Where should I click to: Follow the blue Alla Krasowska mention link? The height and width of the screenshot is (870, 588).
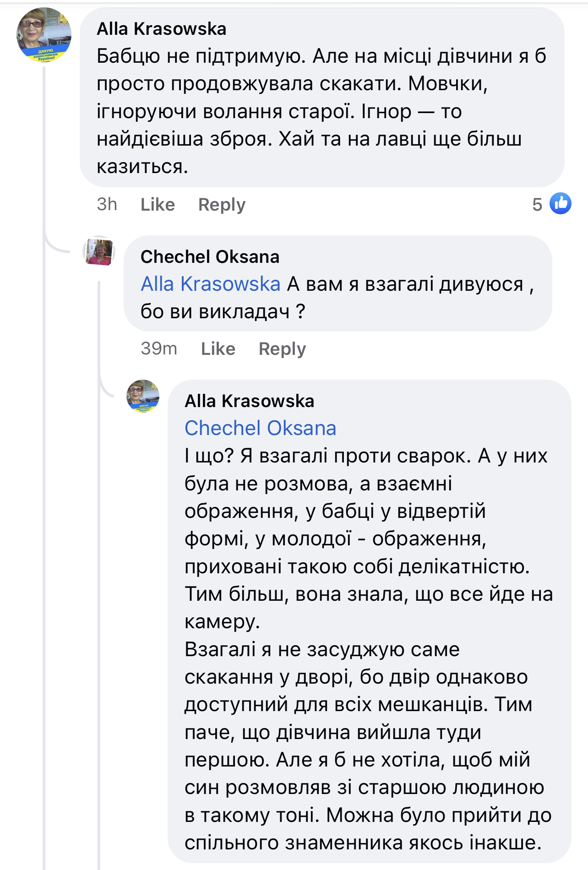(210, 284)
